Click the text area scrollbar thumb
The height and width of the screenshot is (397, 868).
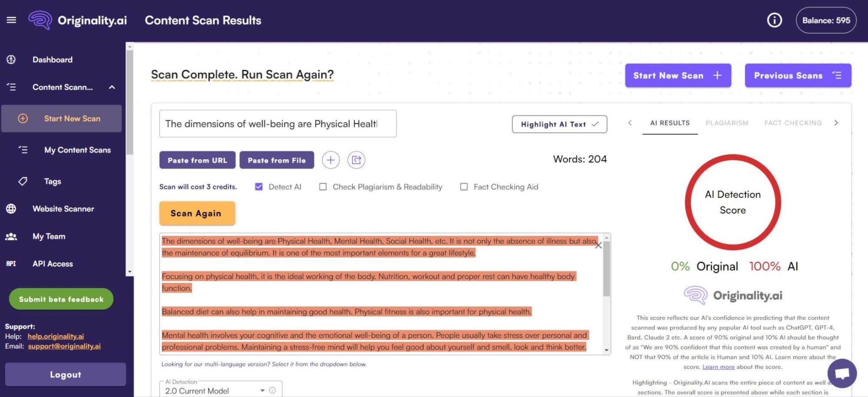(x=607, y=269)
